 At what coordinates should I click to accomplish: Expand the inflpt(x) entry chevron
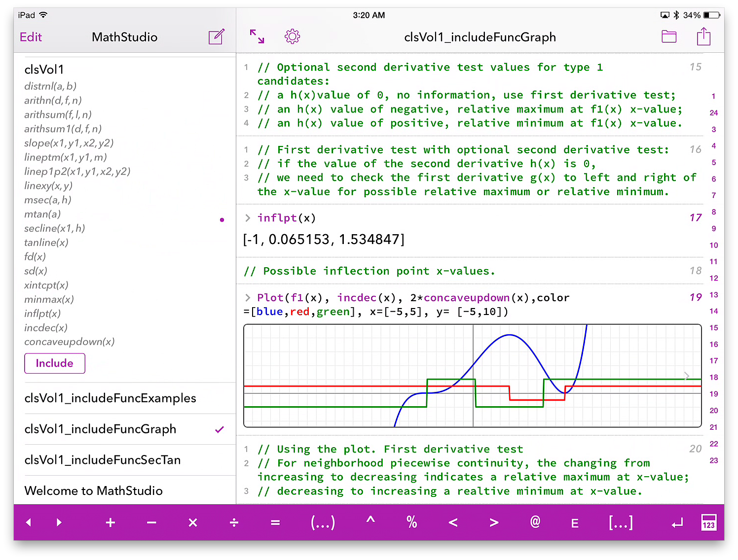click(x=248, y=218)
